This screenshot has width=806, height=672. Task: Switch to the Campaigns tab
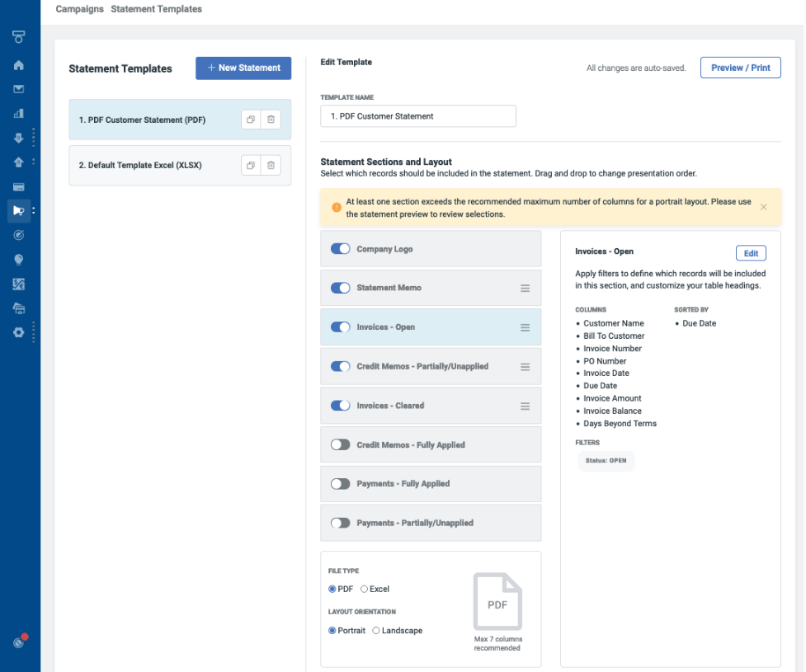[79, 9]
